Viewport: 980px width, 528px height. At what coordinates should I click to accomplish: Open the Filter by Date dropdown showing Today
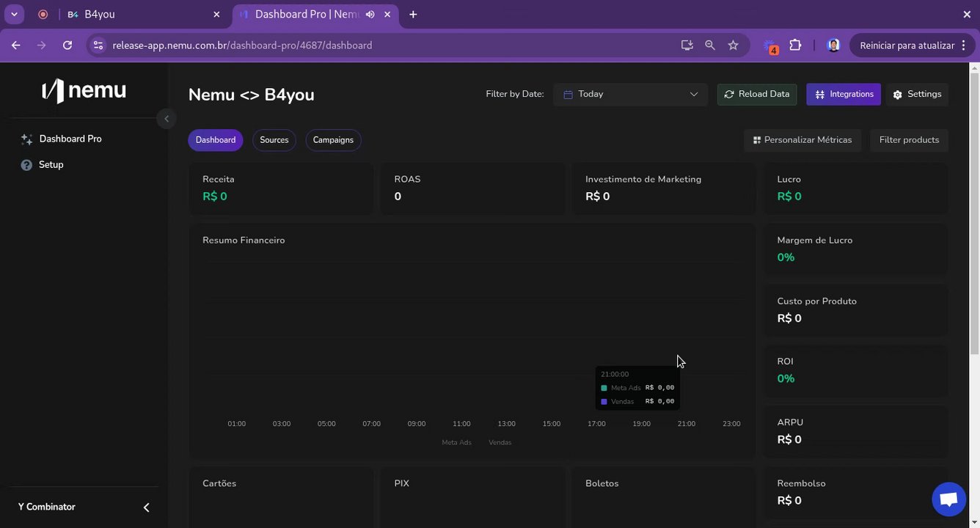point(630,94)
